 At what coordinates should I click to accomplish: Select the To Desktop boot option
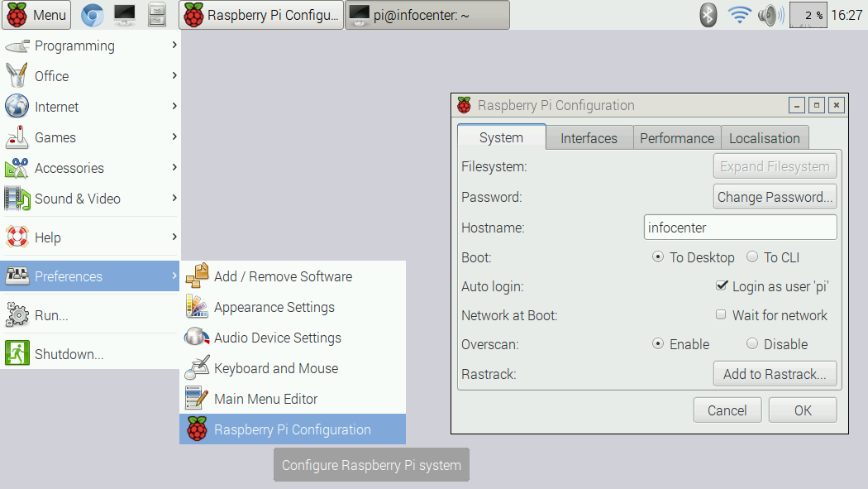(x=658, y=257)
